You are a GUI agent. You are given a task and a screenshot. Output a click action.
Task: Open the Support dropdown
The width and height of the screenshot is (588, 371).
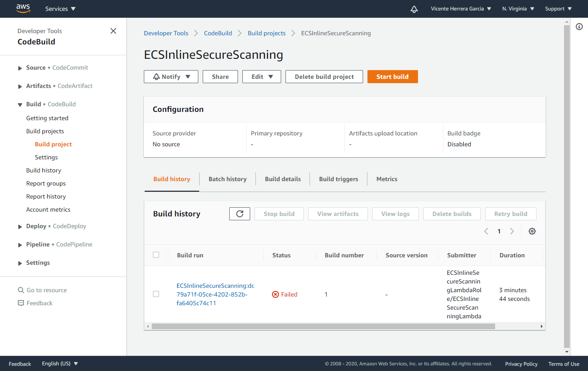(558, 9)
